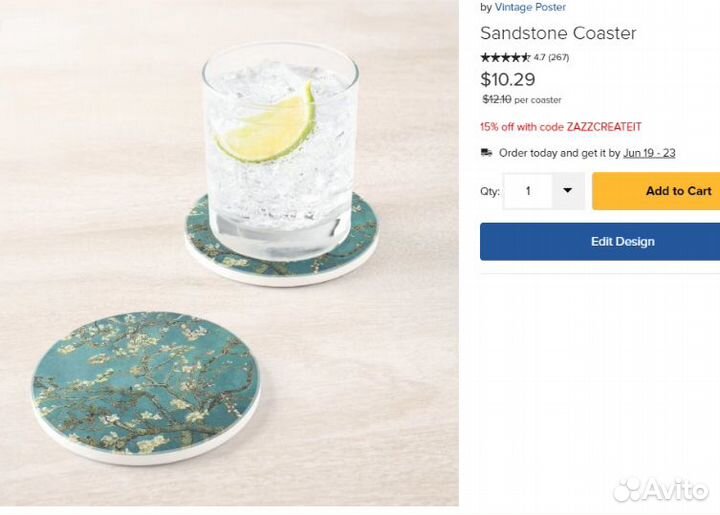
Task: Click the delivery truck icon
Action: click(487, 153)
